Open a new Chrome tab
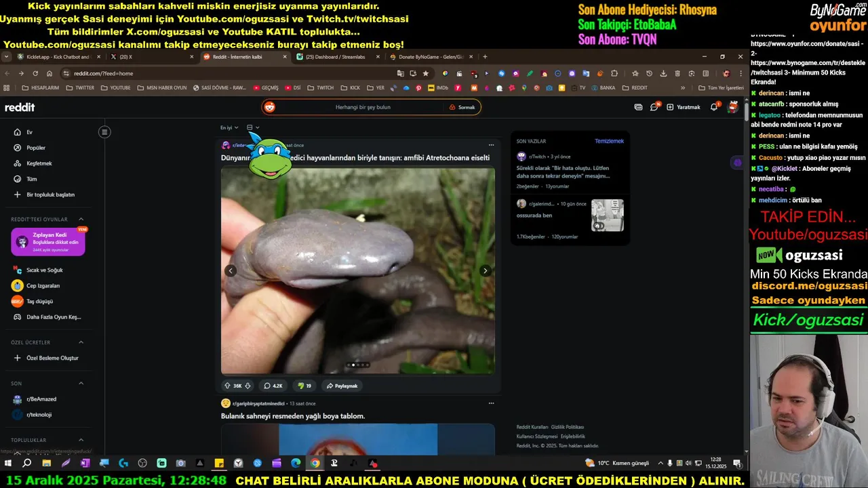This screenshot has height=488, width=868. 485,57
